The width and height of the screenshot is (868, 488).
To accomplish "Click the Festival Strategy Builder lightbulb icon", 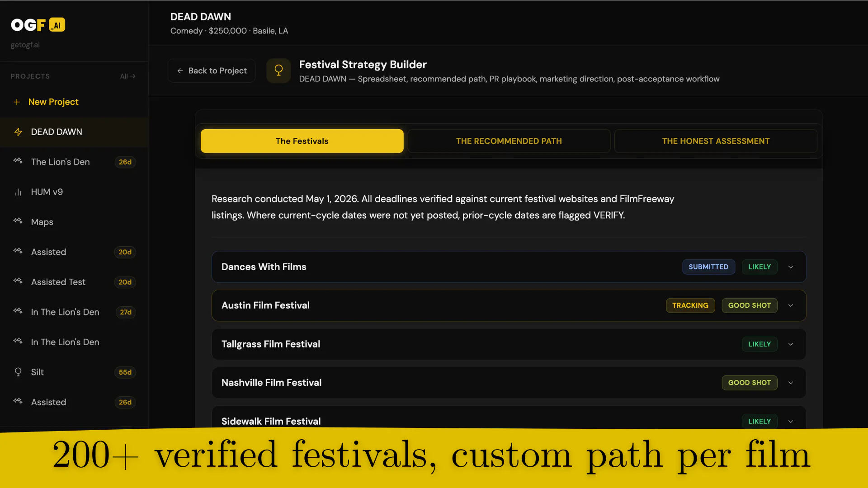I will tap(278, 70).
